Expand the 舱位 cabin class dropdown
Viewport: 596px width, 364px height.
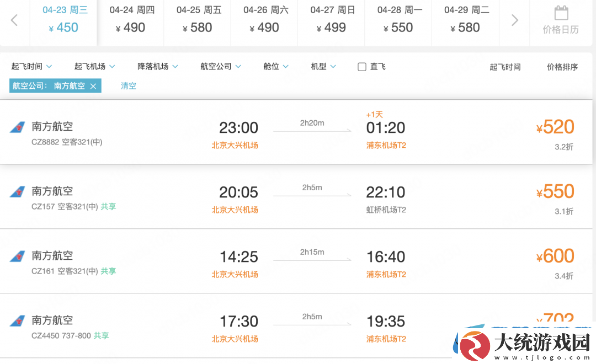276,67
